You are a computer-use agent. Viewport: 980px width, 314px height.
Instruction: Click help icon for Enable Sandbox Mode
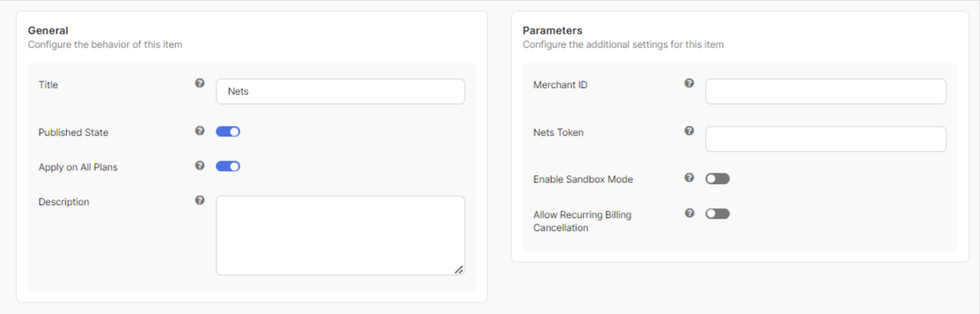click(x=690, y=178)
